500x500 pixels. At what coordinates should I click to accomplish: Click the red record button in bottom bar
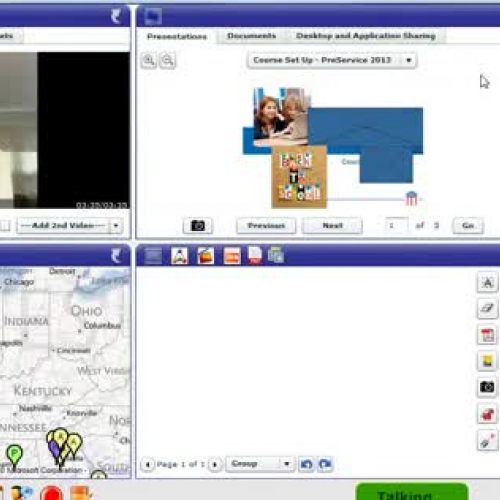51,494
